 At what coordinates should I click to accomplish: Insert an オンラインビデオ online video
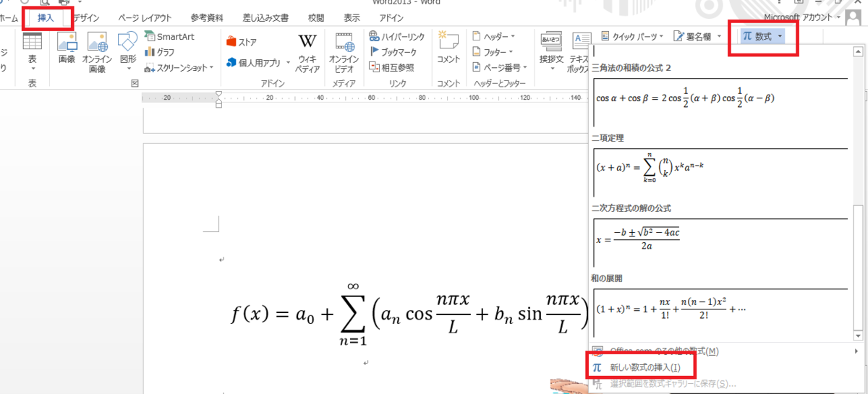(344, 53)
